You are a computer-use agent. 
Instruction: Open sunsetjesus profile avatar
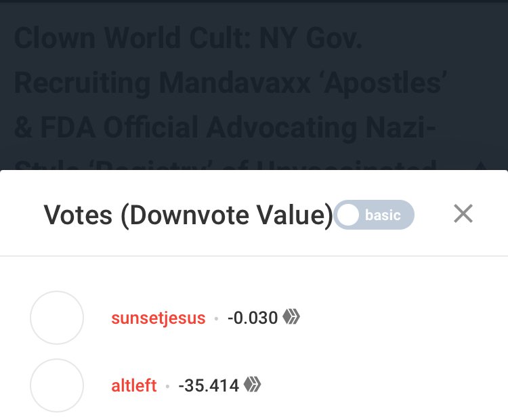[57, 318]
